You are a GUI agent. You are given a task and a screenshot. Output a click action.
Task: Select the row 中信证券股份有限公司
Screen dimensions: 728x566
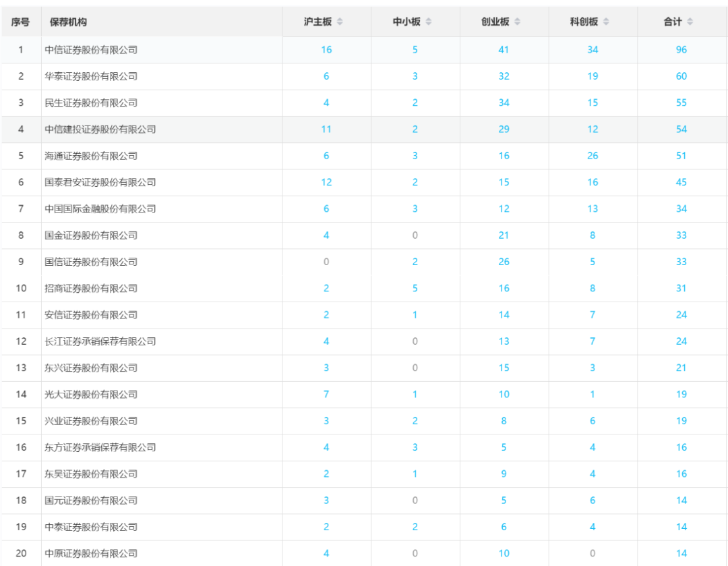[364, 50]
